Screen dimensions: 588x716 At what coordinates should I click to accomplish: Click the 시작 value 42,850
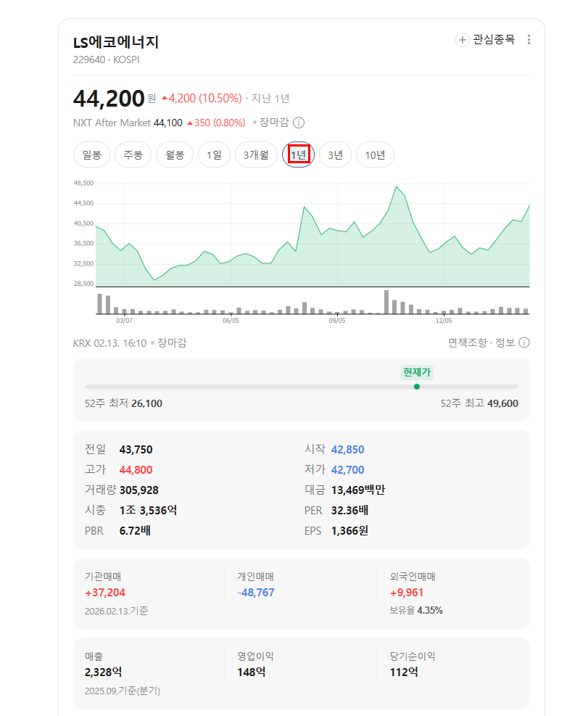pos(348,449)
